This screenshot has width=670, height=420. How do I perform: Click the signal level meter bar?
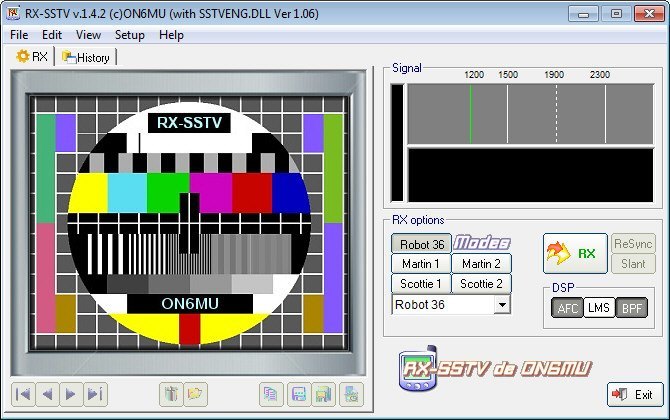397,143
